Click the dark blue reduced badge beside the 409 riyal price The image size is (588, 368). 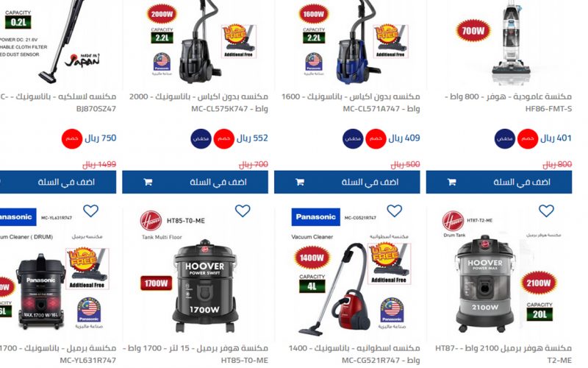coord(353,138)
